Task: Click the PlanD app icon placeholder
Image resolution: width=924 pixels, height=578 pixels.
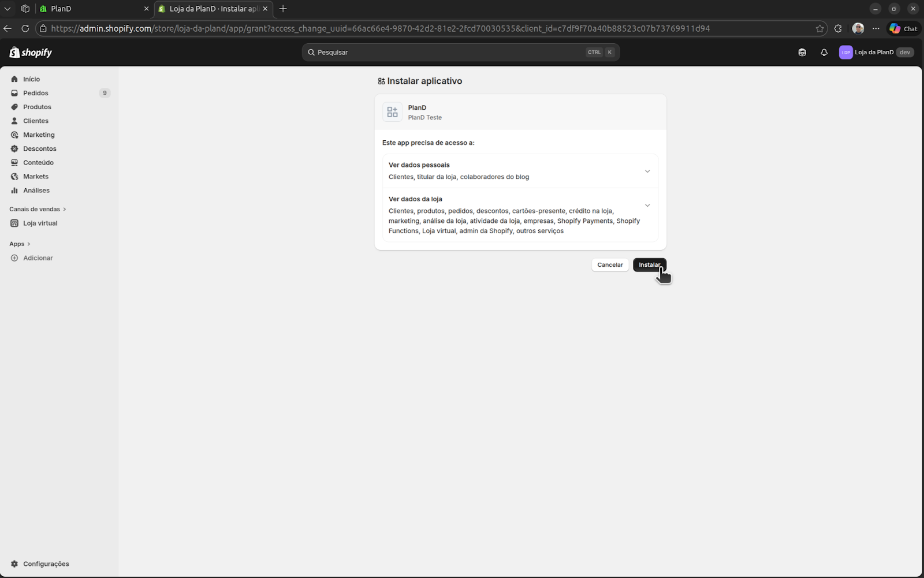Action: click(393, 112)
